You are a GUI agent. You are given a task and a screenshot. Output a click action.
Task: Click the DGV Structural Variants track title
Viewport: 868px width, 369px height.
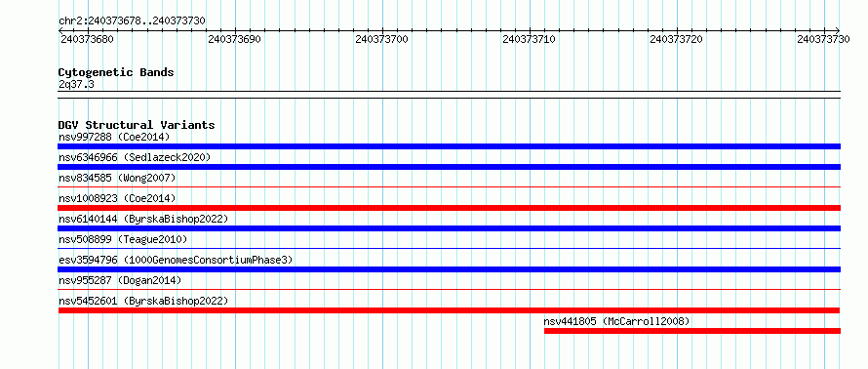click(x=137, y=125)
